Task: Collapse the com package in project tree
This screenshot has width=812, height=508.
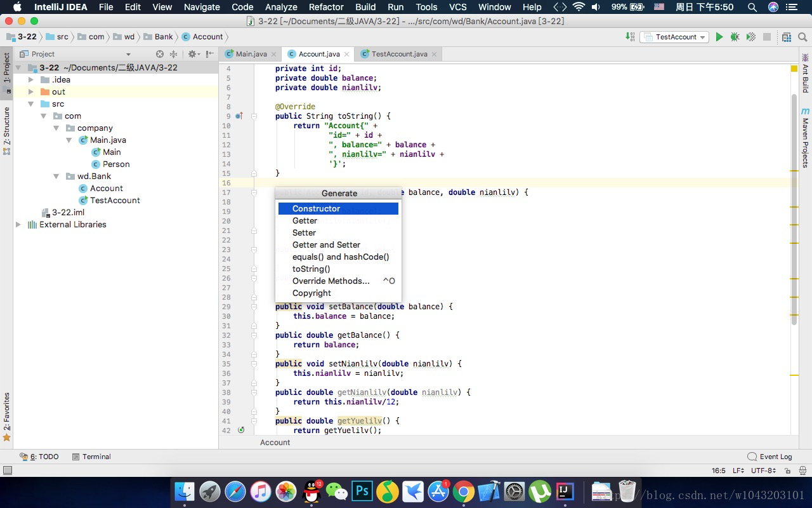Action: (x=44, y=116)
